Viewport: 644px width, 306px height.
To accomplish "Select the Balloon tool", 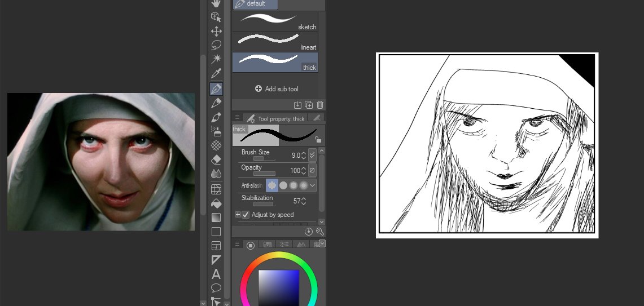I will 216,288.
